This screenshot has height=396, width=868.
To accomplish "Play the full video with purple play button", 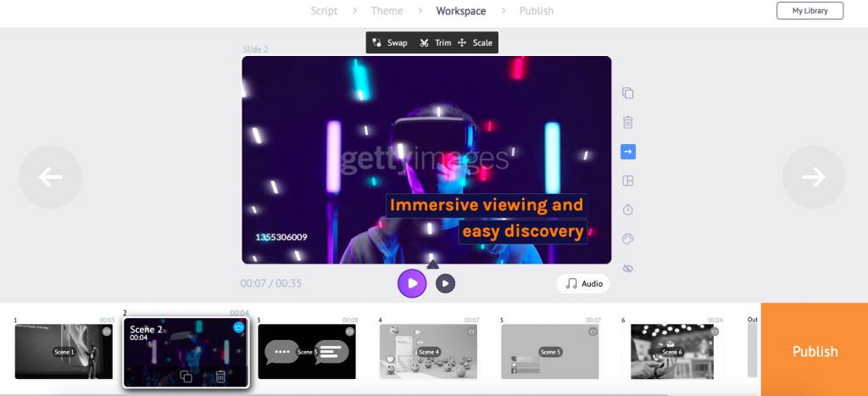I will 412,283.
